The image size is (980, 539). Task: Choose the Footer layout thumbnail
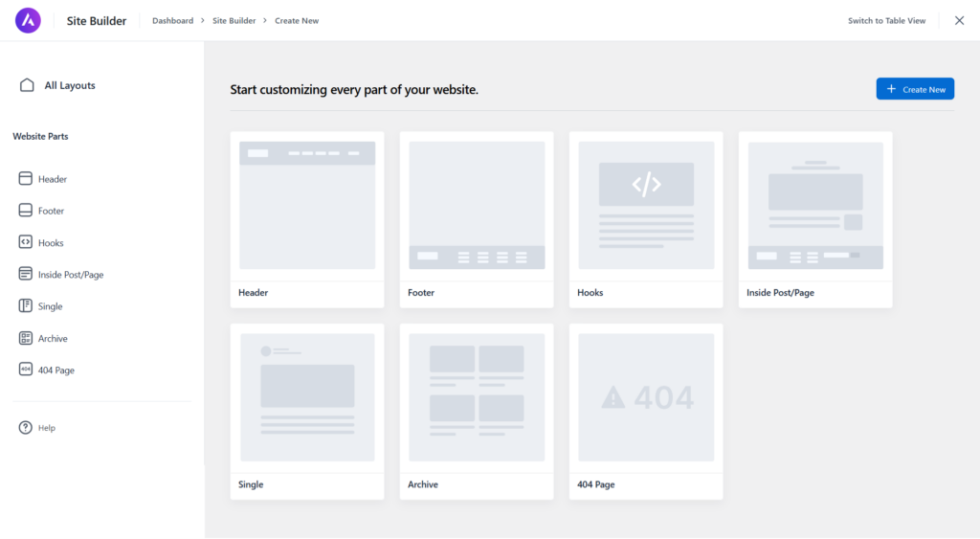(x=477, y=205)
